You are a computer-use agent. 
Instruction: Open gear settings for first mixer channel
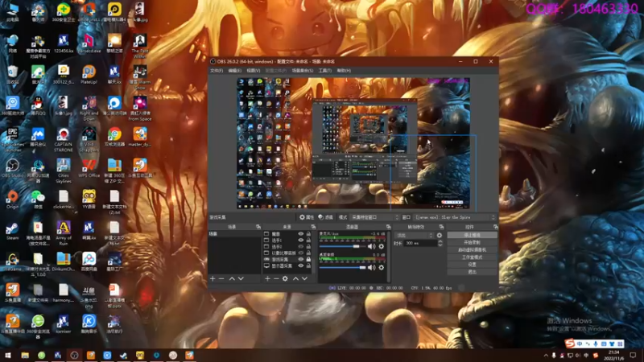pos(381,246)
